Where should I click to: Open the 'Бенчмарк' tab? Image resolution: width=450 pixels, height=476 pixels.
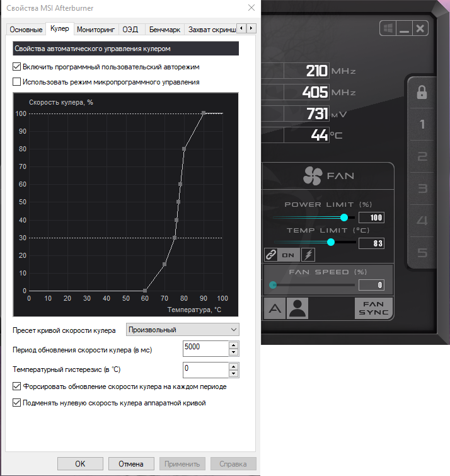(164, 30)
